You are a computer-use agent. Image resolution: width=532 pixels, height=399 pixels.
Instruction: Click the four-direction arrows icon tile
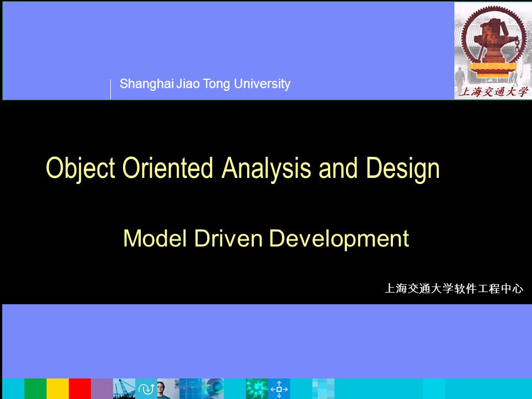[279, 388]
